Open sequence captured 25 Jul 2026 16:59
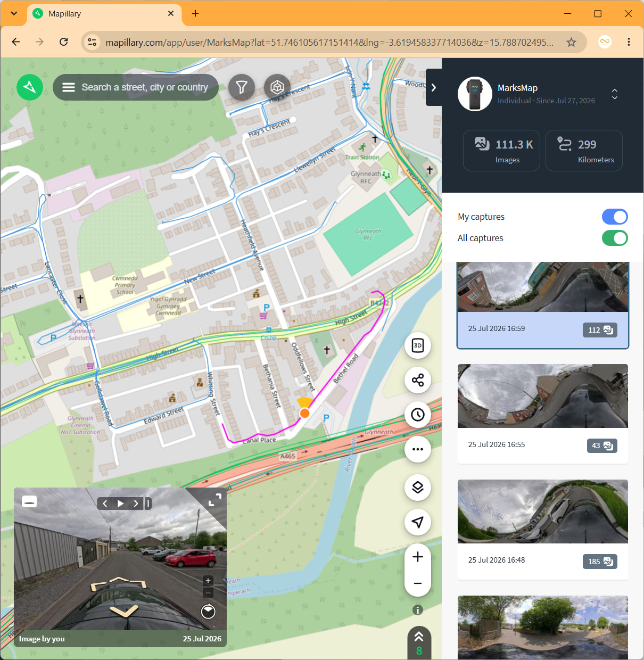The height and width of the screenshot is (660, 644). pyautogui.click(x=543, y=305)
